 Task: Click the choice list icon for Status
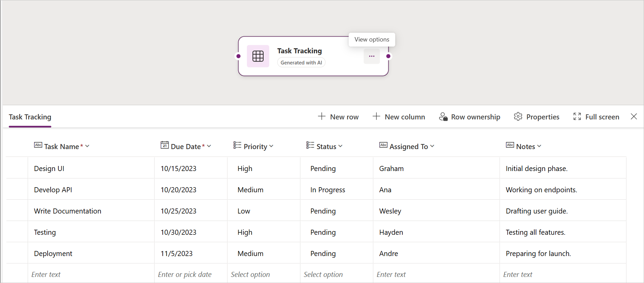310,145
